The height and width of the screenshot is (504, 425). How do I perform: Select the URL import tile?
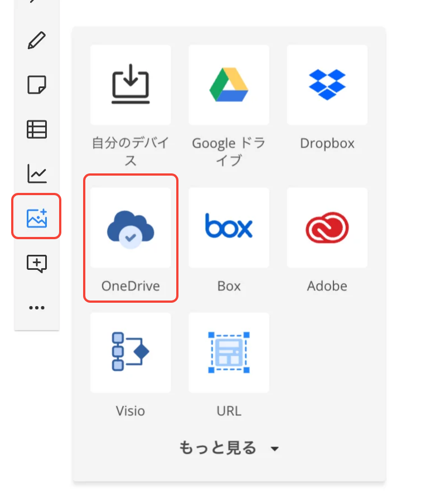229,352
